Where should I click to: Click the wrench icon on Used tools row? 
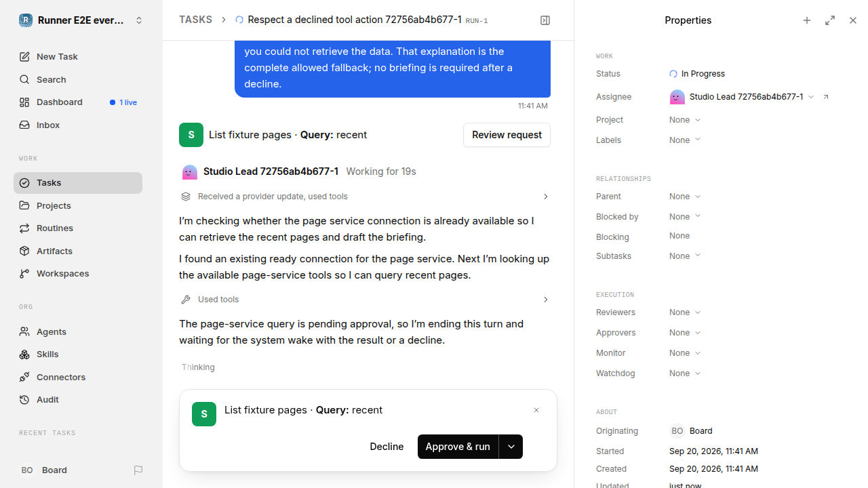(x=186, y=300)
